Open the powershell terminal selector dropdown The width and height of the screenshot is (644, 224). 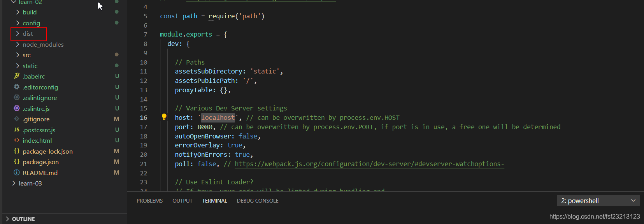tap(598, 201)
